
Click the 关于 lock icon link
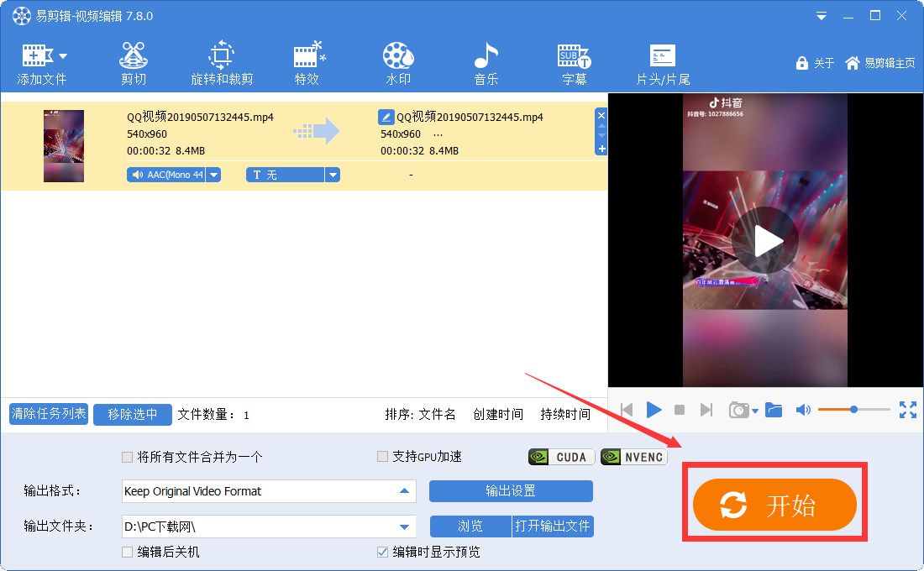(815, 63)
